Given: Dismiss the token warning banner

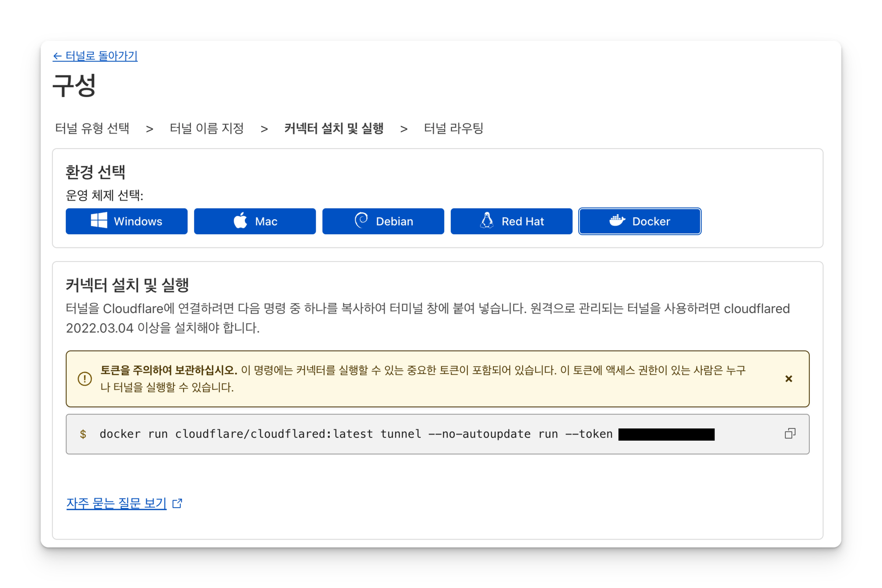Looking at the screenshot, I should (x=789, y=378).
